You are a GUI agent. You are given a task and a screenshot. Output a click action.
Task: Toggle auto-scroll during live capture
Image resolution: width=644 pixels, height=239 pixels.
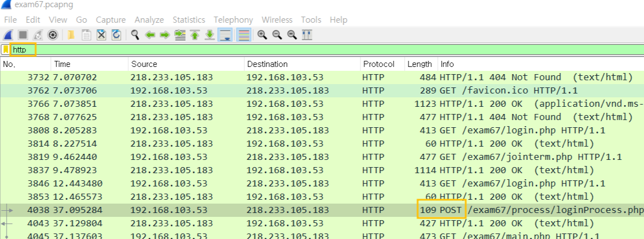(x=225, y=35)
